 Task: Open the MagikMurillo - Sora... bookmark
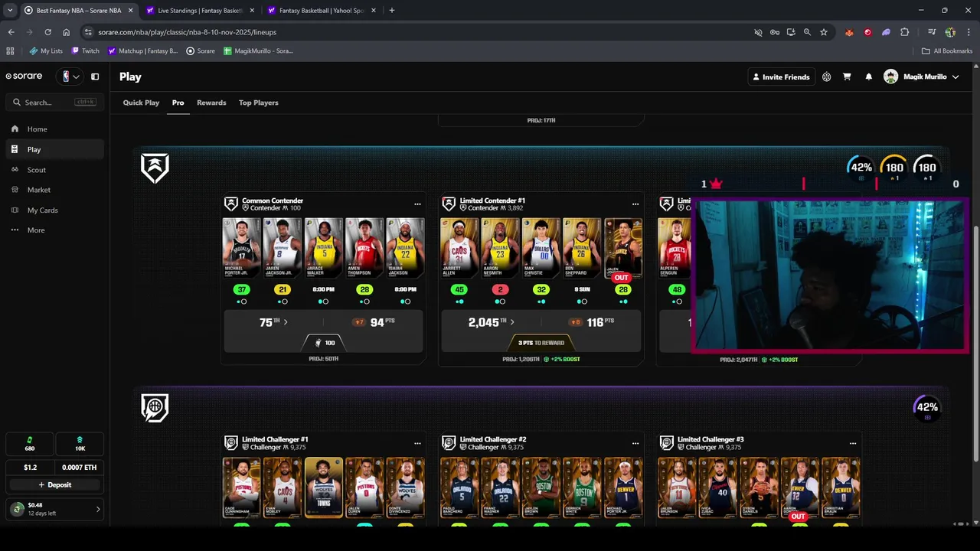pyautogui.click(x=258, y=51)
